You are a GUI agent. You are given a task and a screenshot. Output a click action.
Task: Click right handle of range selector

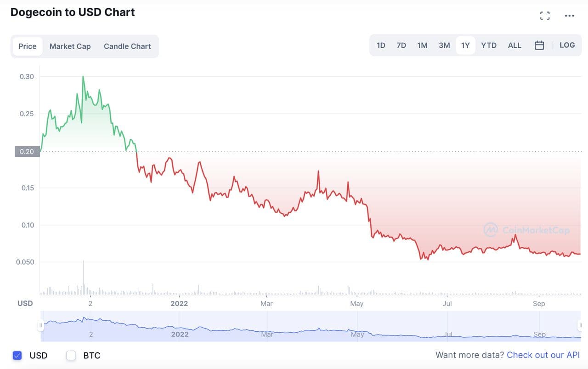tap(580, 326)
